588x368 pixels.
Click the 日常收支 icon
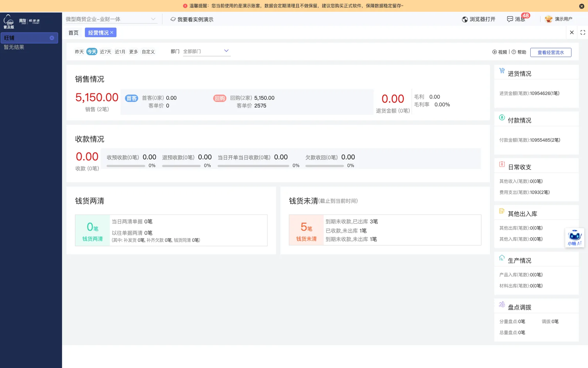tap(502, 164)
